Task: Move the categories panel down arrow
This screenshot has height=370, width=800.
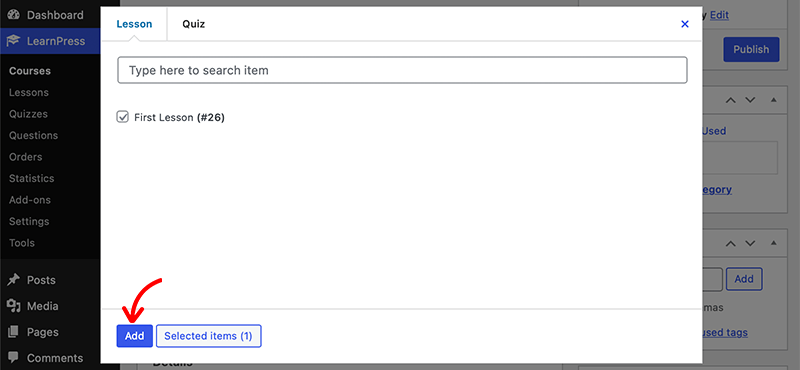Action: point(749,100)
